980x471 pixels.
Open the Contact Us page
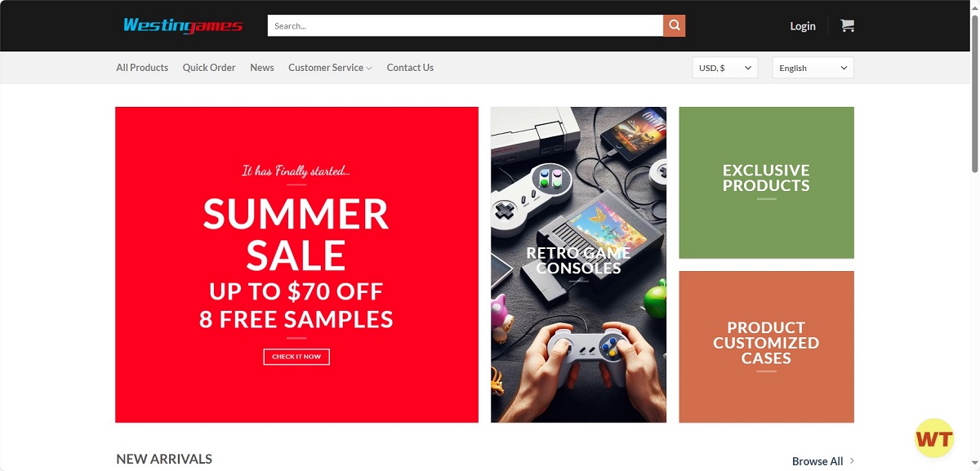pyautogui.click(x=410, y=68)
